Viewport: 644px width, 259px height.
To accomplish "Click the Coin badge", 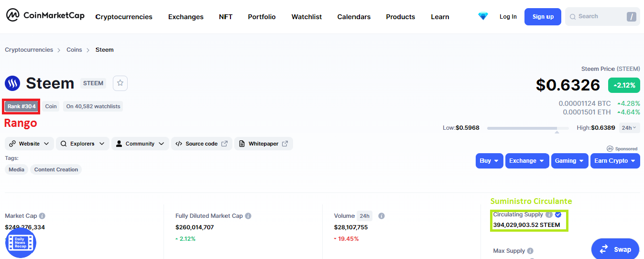I will (51, 106).
